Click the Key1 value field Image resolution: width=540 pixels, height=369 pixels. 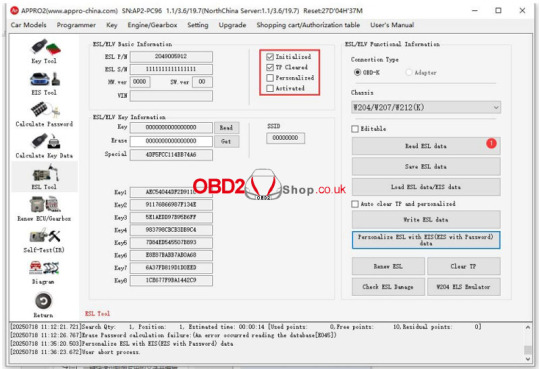tap(171, 192)
